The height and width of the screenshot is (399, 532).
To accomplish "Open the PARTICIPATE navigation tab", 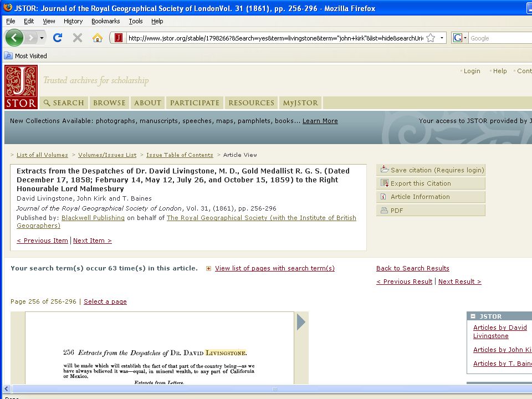I will click(195, 103).
